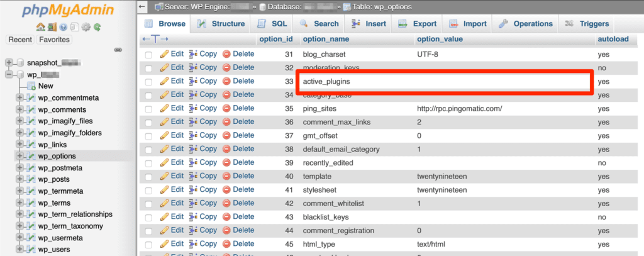
Task: Click the panel link chain icon
Action: coord(117,50)
